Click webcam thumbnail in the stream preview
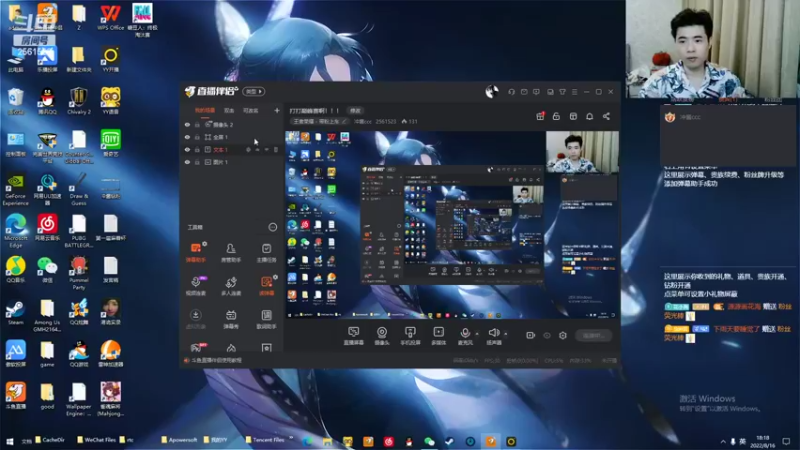This screenshot has width=800, height=450. (x=582, y=152)
